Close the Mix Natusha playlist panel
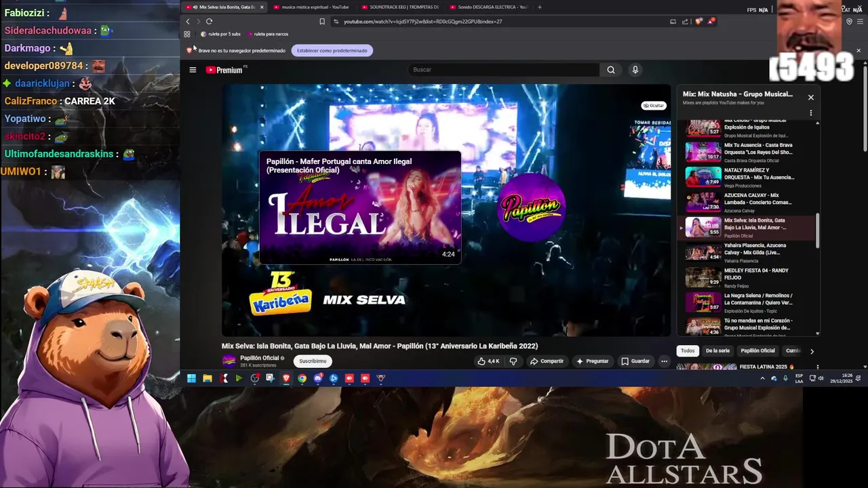868x488 pixels. click(810, 97)
